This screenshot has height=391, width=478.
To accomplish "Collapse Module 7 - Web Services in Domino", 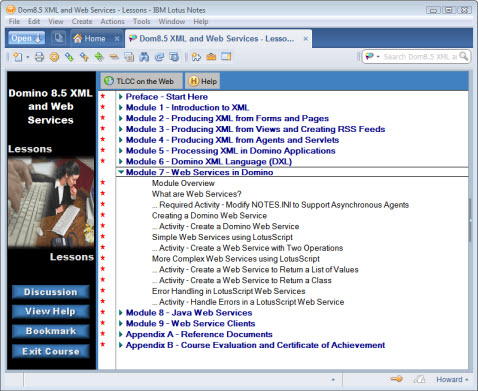I will tap(121, 172).
